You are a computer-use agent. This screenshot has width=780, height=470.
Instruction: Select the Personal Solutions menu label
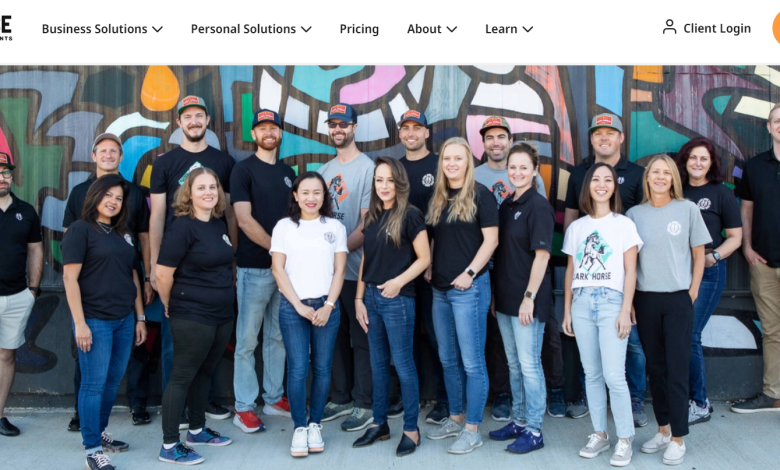click(243, 29)
